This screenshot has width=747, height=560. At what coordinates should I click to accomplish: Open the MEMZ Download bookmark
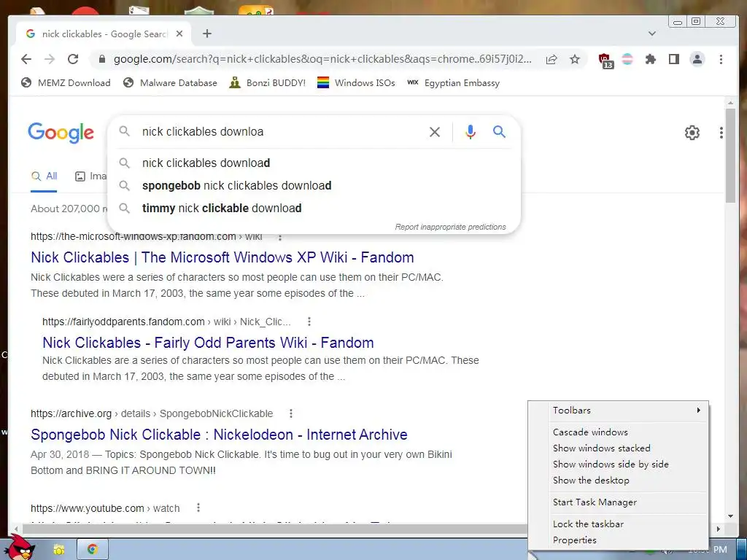click(66, 83)
